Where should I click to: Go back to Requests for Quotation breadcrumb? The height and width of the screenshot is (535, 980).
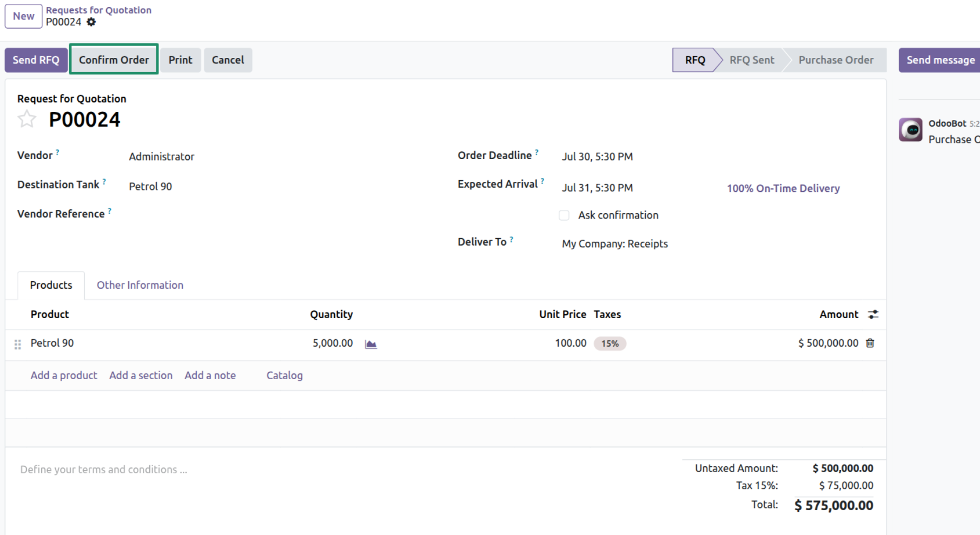(98, 10)
